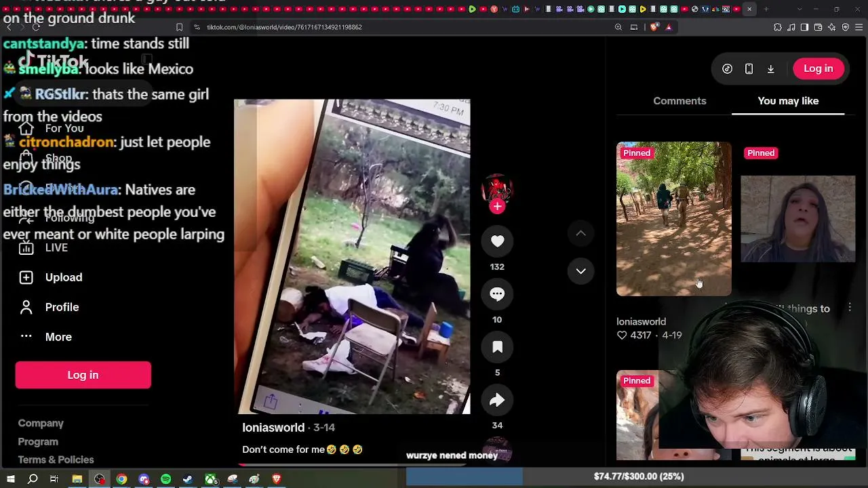The image size is (868, 488).
Task: Like the Ioniasworld video with the heart icon
Action: [x=497, y=241]
